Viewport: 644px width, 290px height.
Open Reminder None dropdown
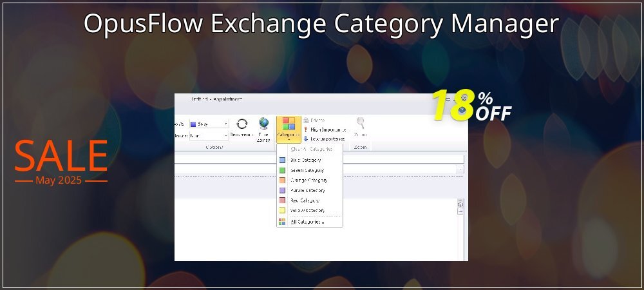(x=209, y=135)
